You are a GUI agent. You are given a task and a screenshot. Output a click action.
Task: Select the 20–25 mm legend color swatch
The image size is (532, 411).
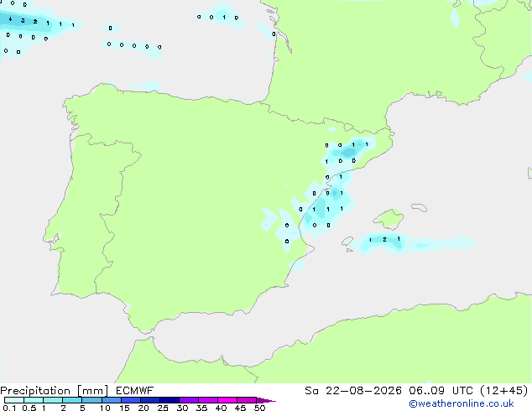[x=150, y=400]
